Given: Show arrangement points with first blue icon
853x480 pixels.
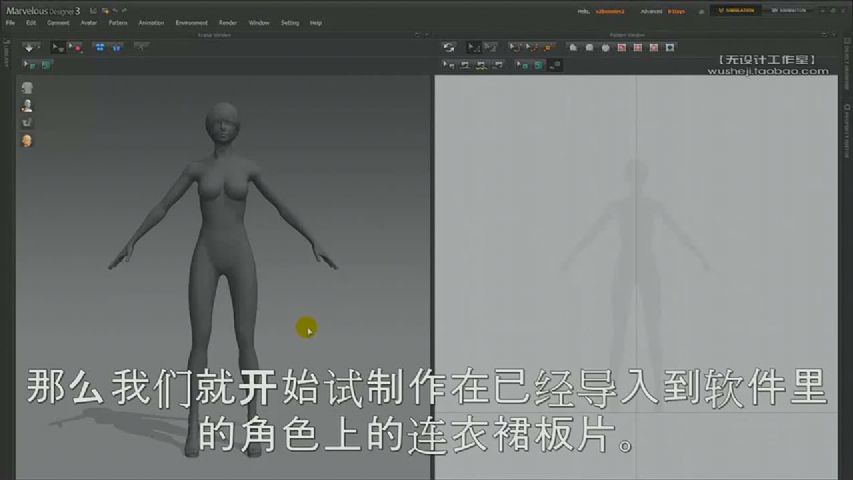Looking at the screenshot, I should 100,48.
